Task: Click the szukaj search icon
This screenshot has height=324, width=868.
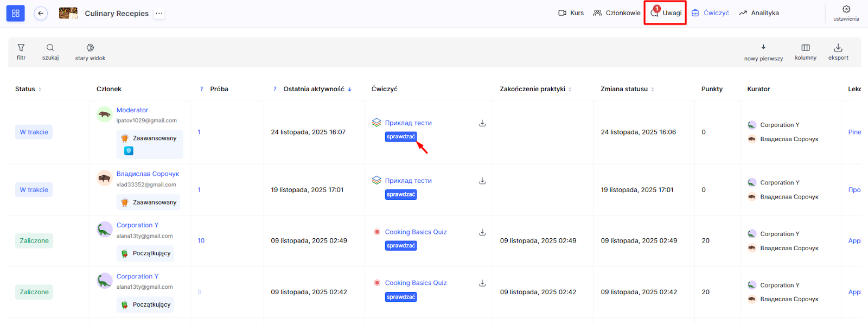Action: pyautogui.click(x=50, y=52)
